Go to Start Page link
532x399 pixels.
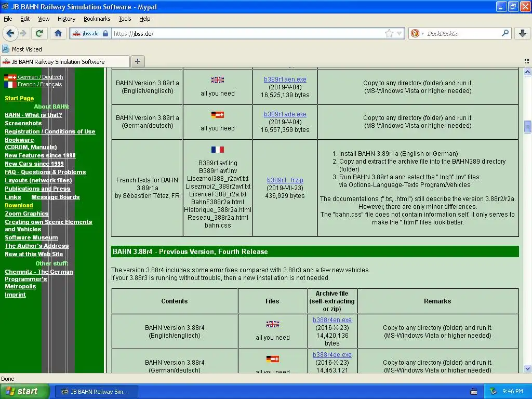coord(19,98)
